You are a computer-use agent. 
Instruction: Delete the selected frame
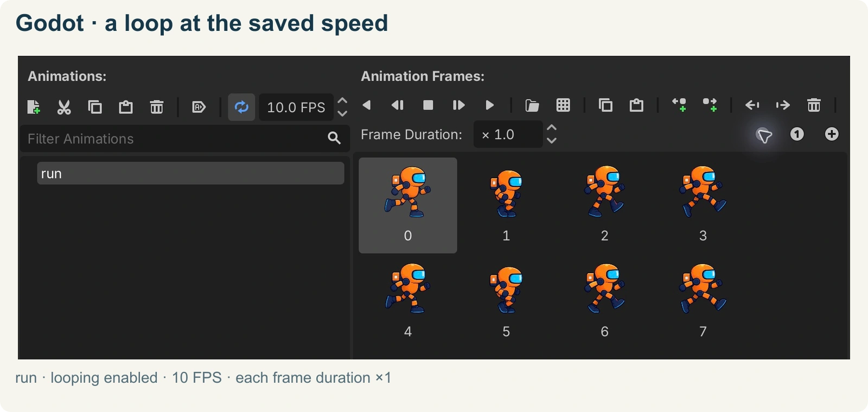pos(814,105)
